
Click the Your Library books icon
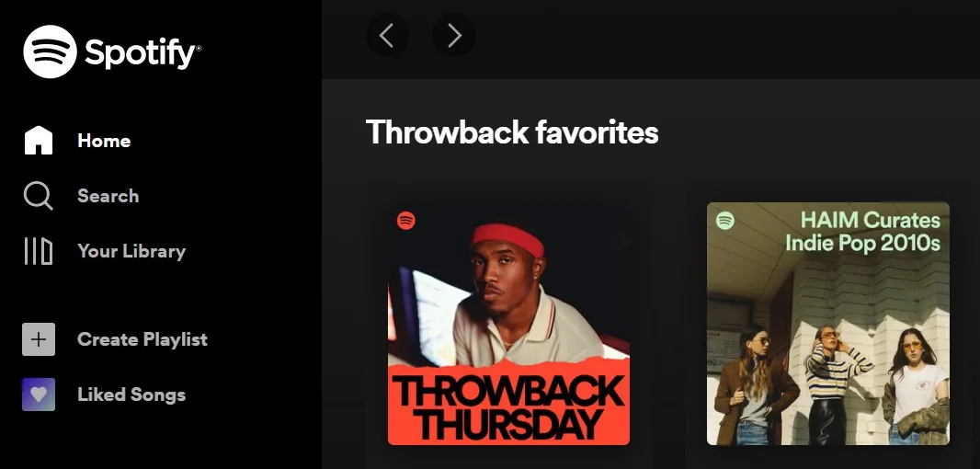tap(38, 251)
